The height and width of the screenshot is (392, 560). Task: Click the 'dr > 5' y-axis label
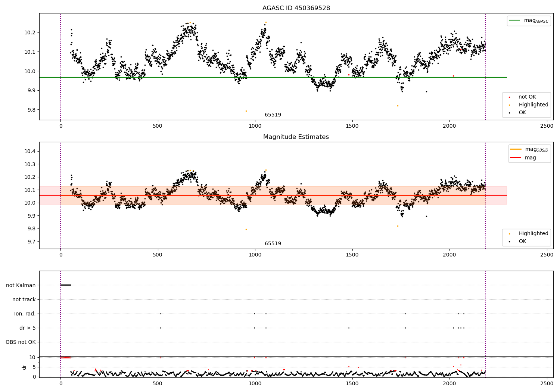tap(28, 328)
